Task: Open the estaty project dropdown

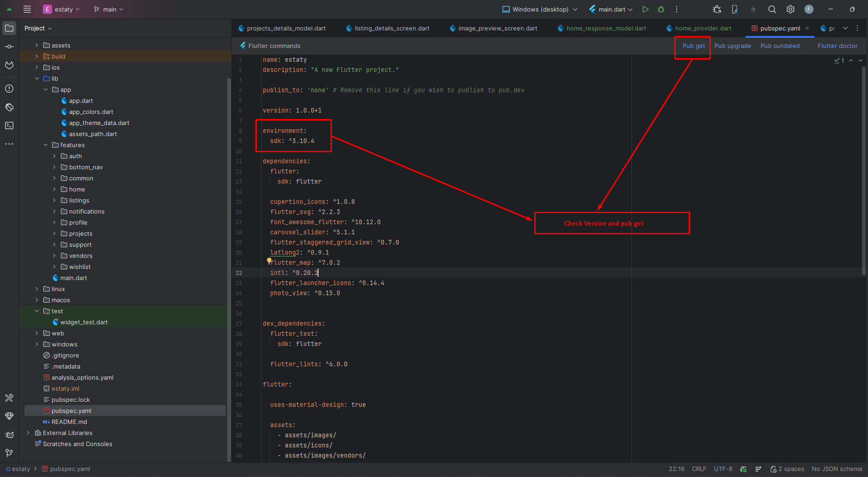Action: (61, 9)
